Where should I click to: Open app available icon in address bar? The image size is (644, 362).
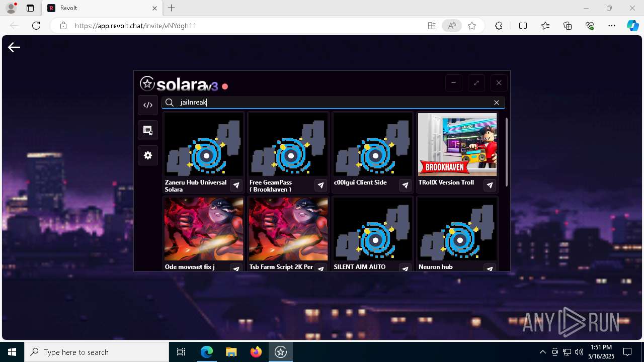(x=432, y=26)
